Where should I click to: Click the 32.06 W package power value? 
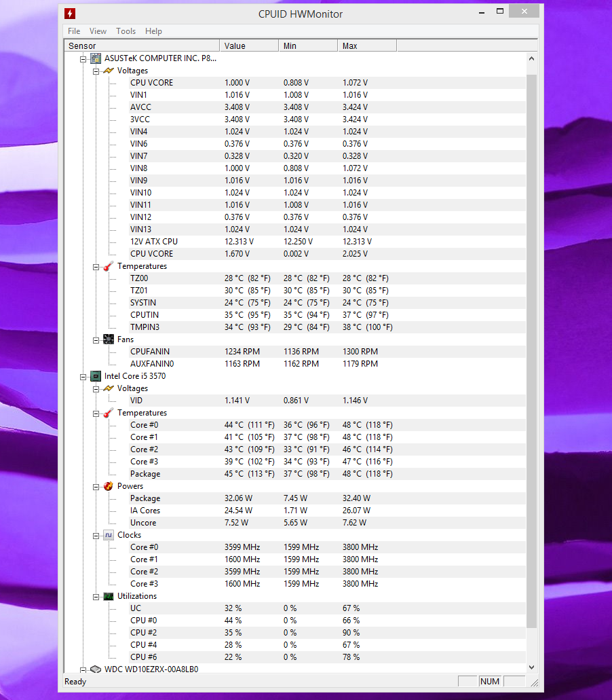point(238,498)
